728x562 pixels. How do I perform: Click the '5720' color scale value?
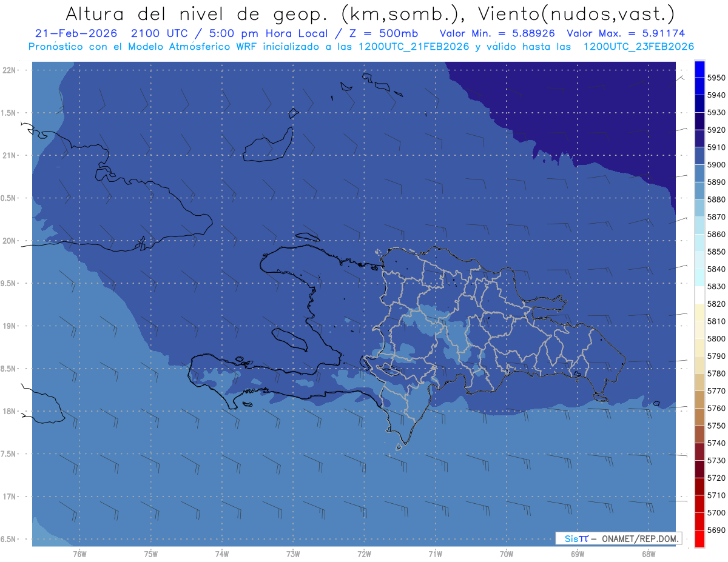[716, 478]
